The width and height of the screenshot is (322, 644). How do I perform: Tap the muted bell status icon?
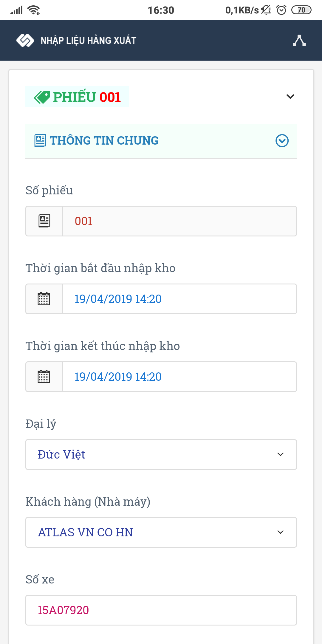click(x=266, y=10)
